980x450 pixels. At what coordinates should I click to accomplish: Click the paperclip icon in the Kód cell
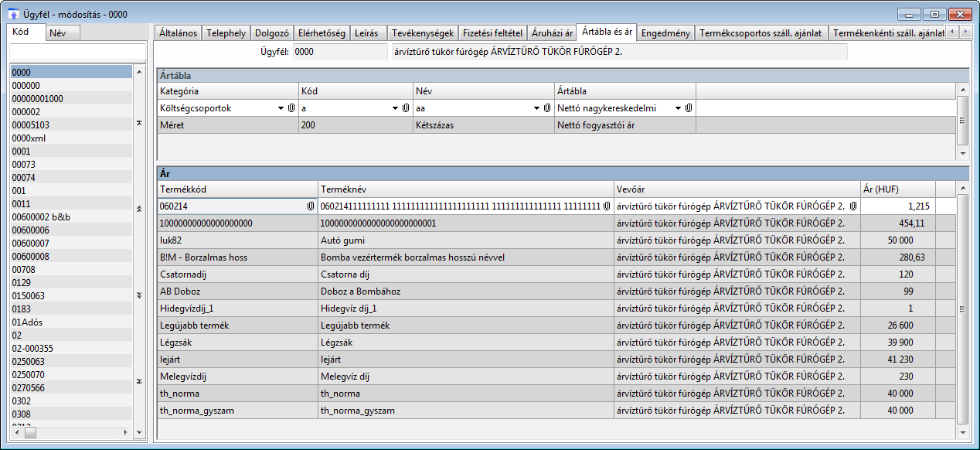(407, 109)
